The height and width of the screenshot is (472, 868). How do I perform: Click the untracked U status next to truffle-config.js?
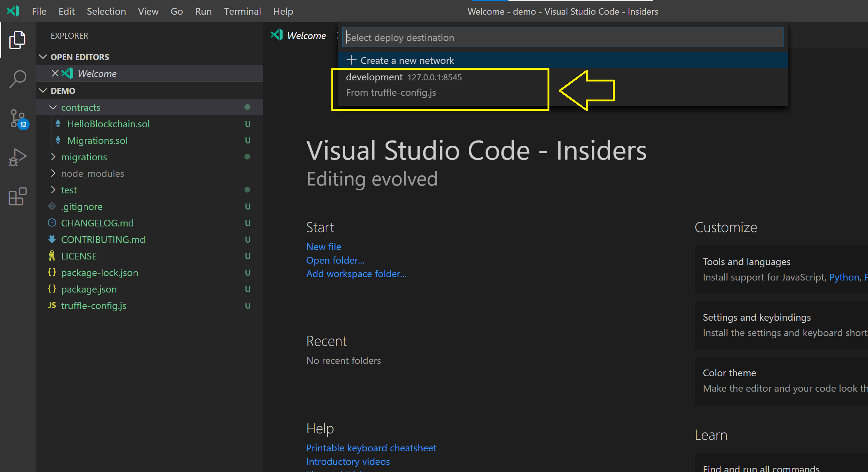[x=248, y=305]
